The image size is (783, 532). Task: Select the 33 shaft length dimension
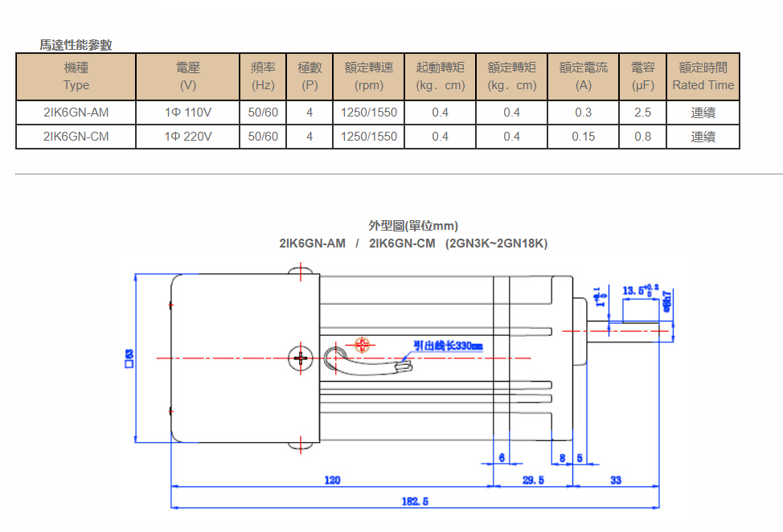[616, 480]
